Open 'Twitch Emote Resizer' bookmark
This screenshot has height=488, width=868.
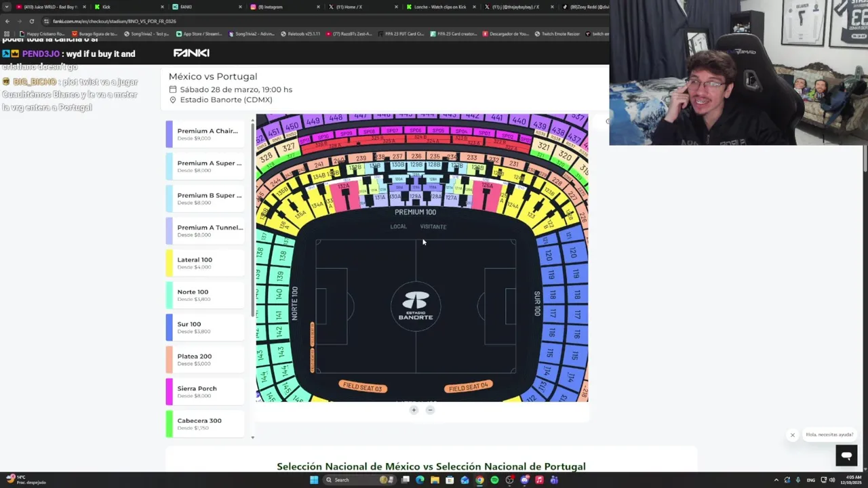click(x=557, y=33)
